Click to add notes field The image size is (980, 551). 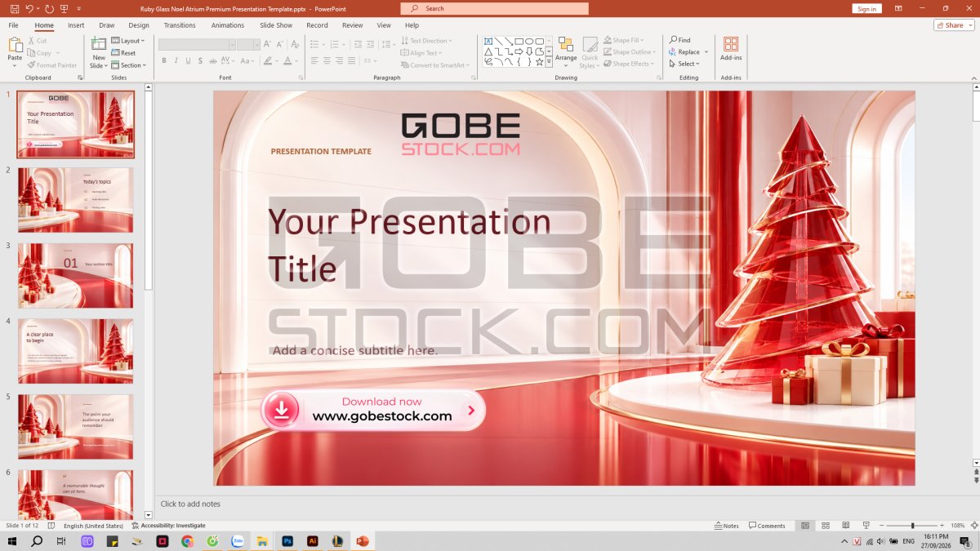190,504
